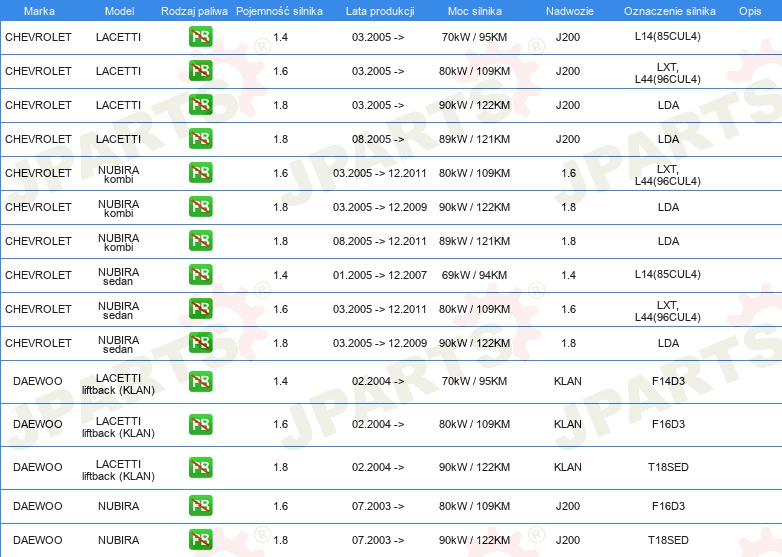782x557 pixels.
Task: Select 03.2005 -> 12.2009 in Nubira sedan row
Action: click(380, 343)
